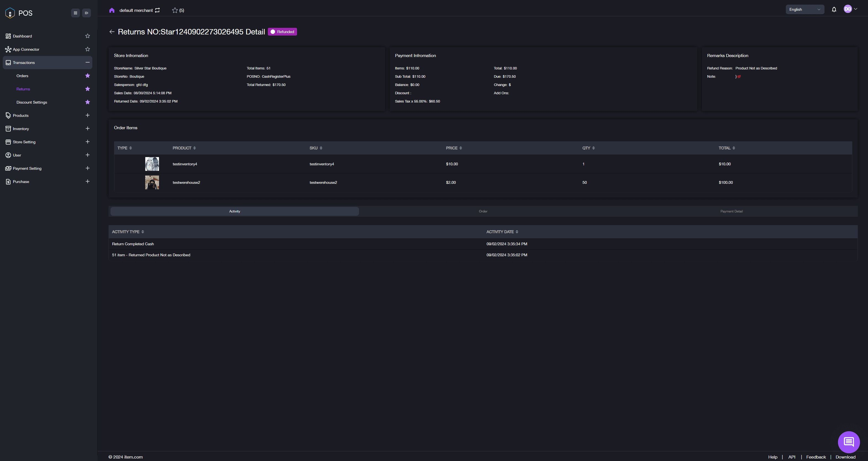Viewport: 868px width, 461px height.
Task: Open Orders in the sidebar
Action: [x=22, y=76]
